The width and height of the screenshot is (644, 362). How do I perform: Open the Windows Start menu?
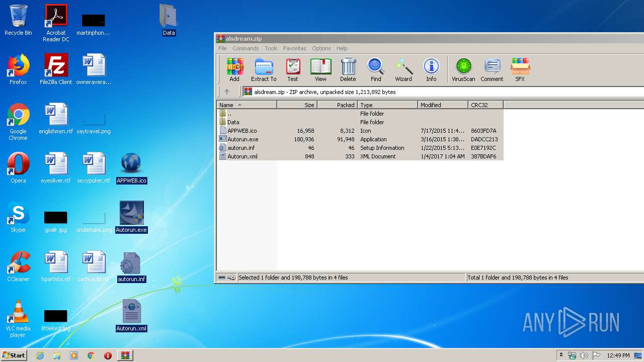click(x=14, y=355)
